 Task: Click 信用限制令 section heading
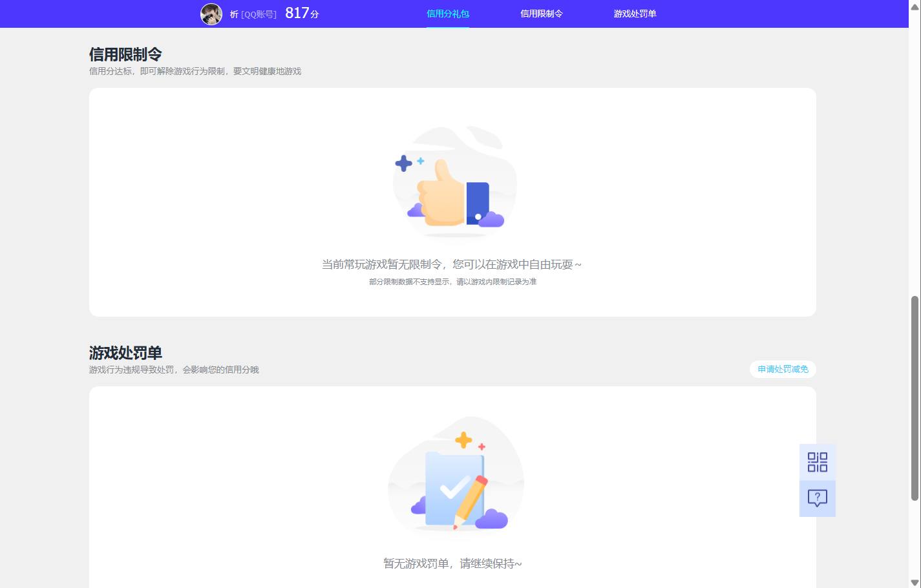pos(125,54)
